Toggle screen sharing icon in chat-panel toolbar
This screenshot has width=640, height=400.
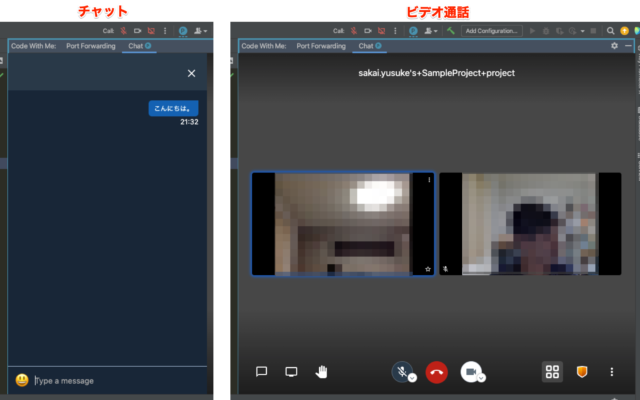click(x=151, y=31)
